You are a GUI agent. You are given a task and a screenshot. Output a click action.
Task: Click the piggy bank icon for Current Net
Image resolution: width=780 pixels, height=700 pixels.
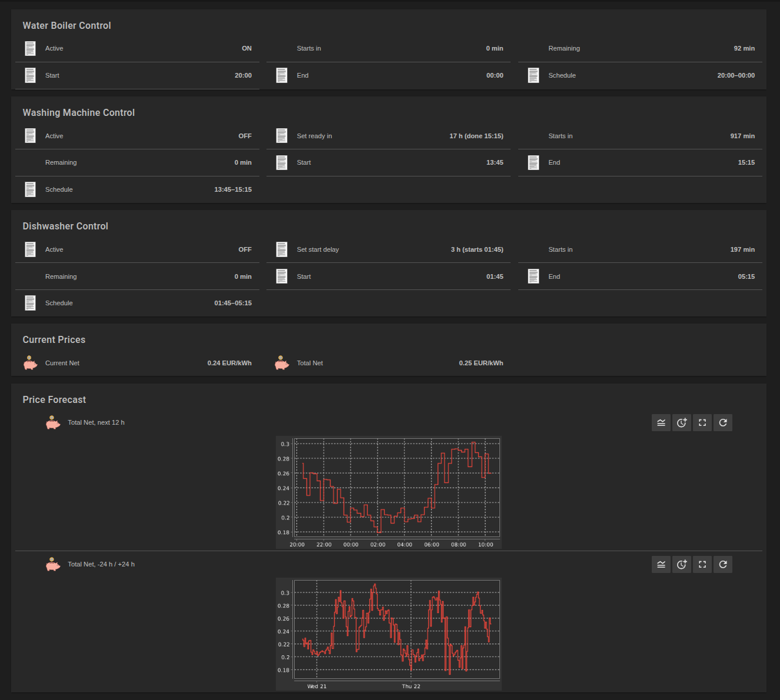tap(30, 363)
